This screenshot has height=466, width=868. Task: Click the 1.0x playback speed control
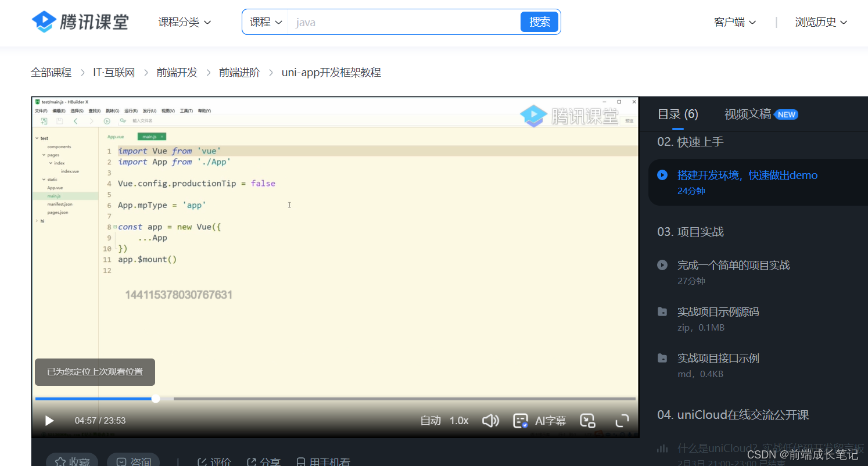tap(459, 421)
